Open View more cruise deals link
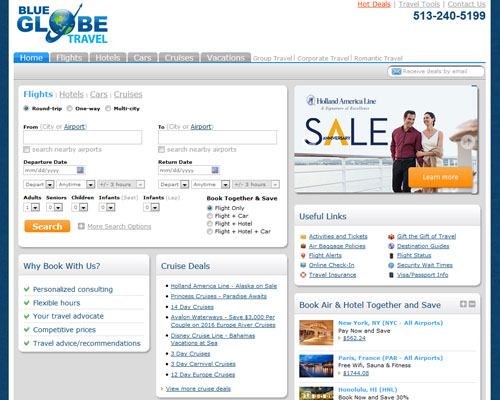The width and height of the screenshot is (500, 400). coord(198,389)
